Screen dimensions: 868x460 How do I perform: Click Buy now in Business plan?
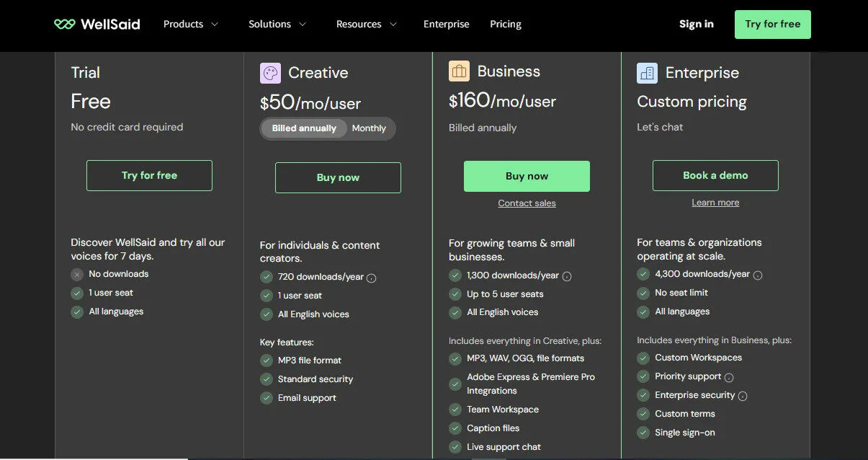527,176
